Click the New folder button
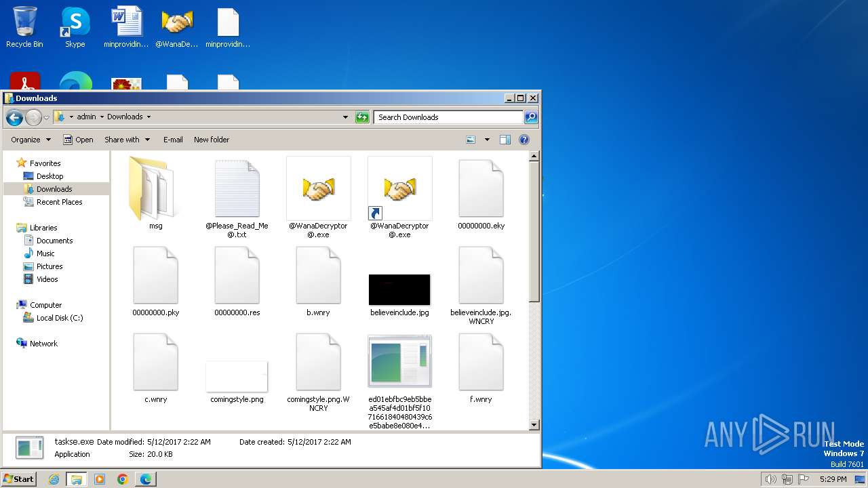The image size is (868, 488). pyautogui.click(x=212, y=140)
